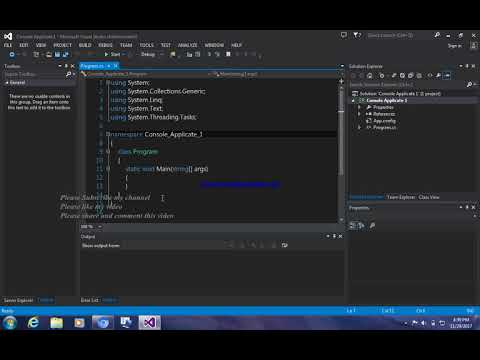Collapse the Program class code region

point(108,152)
